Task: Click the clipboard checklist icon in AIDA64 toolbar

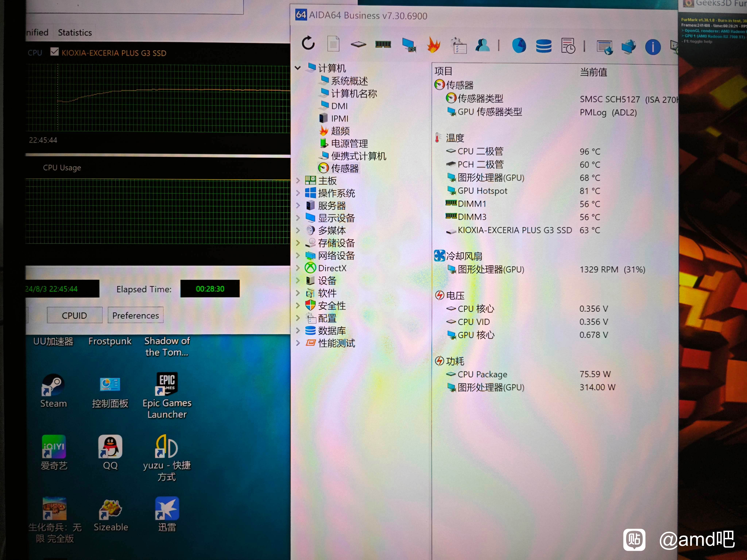Action: tap(459, 45)
